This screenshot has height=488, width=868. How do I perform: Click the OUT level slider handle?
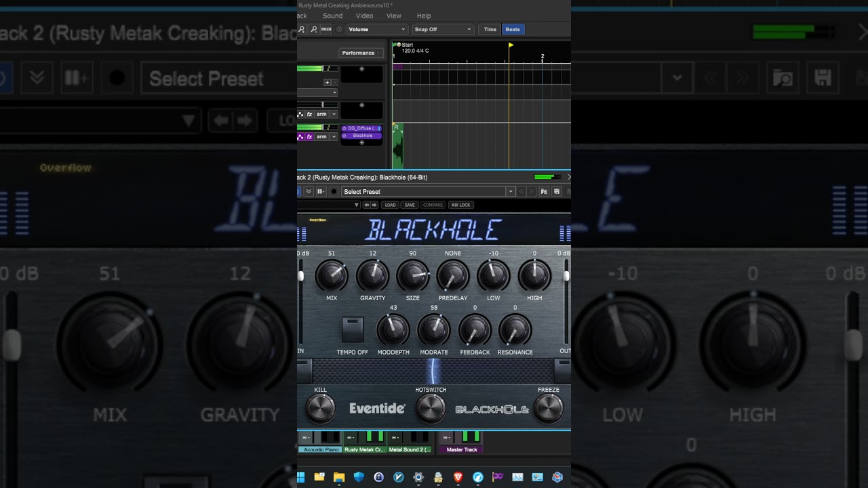[566, 276]
